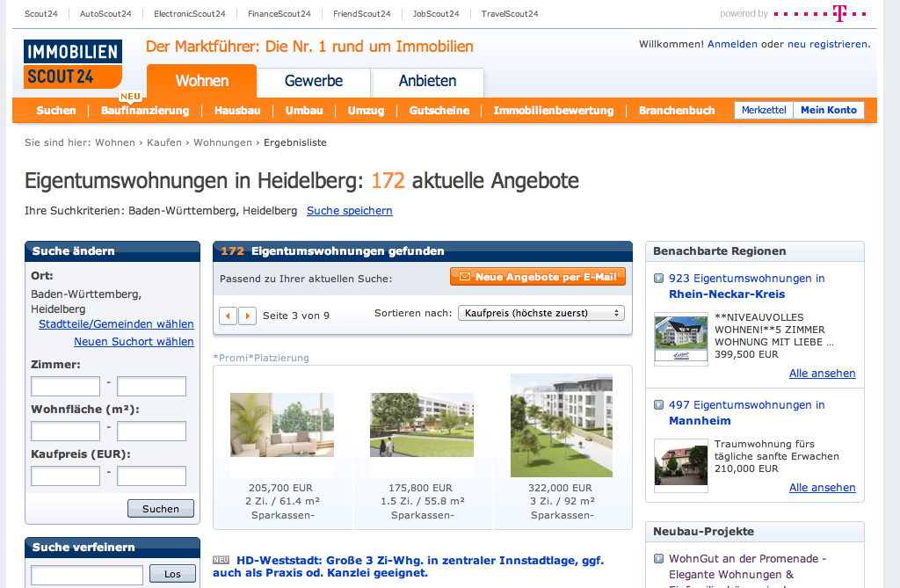
Task: Click maximum Kaufpreis input field
Action: [x=151, y=476]
